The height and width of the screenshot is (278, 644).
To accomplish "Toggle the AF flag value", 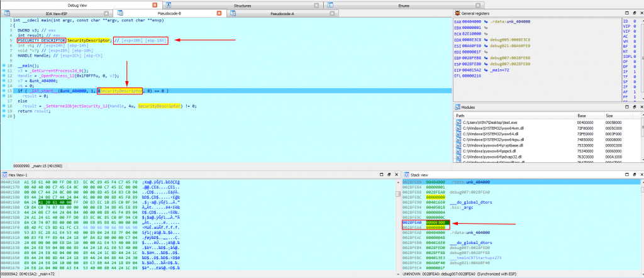I will coord(636,92).
